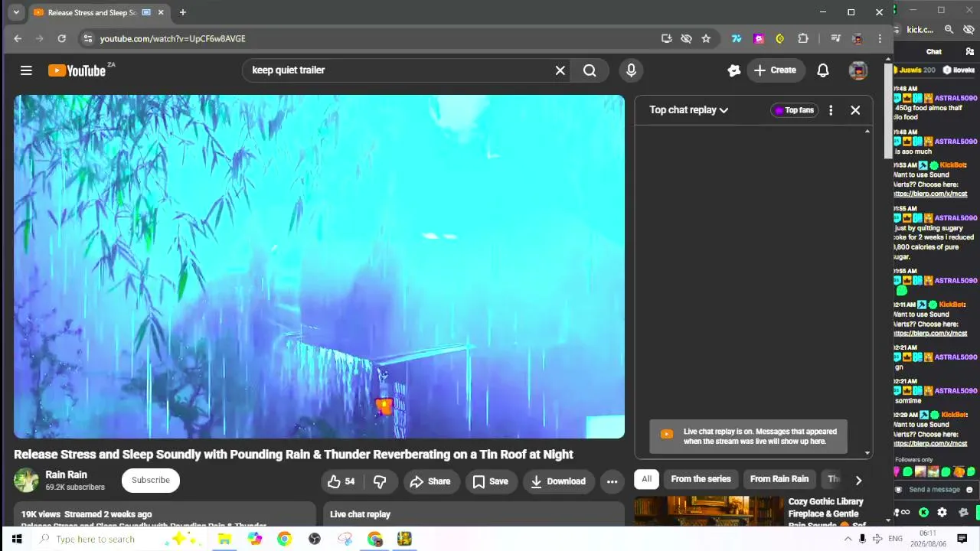Open the Rain Rain channel avatar
The image size is (980, 551).
(x=26, y=481)
